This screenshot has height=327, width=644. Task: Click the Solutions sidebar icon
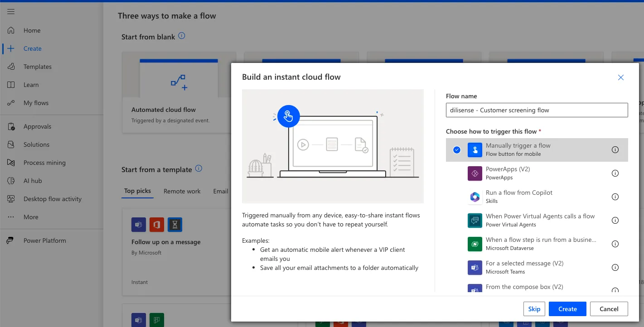click(x=11, y=144)
